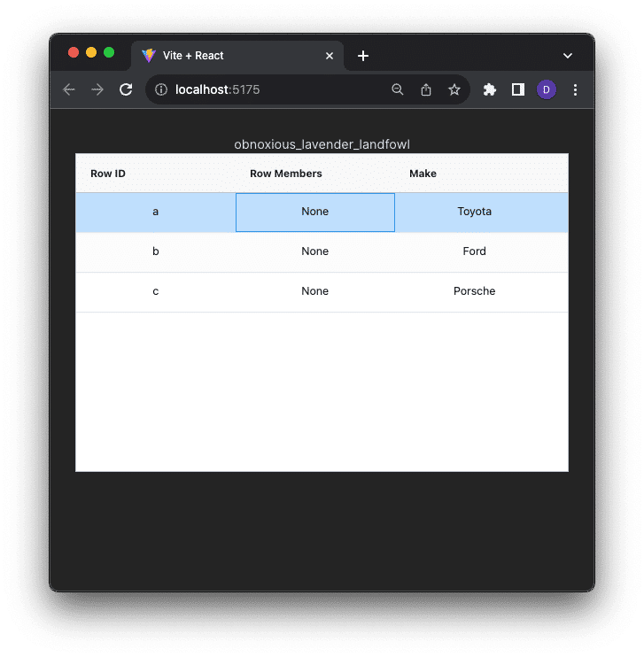The height and width of the screenshot is (657, 644).
Task: Open the Chrome three-dot menu
Action: [x=575, y=89]
